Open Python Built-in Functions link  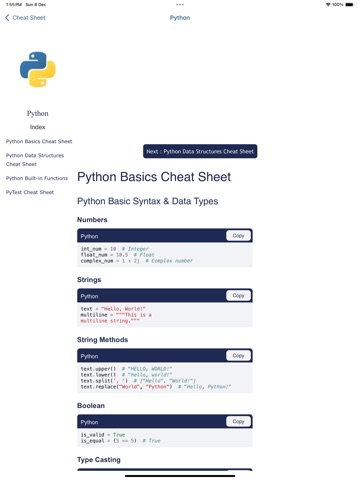pos(37,178)
